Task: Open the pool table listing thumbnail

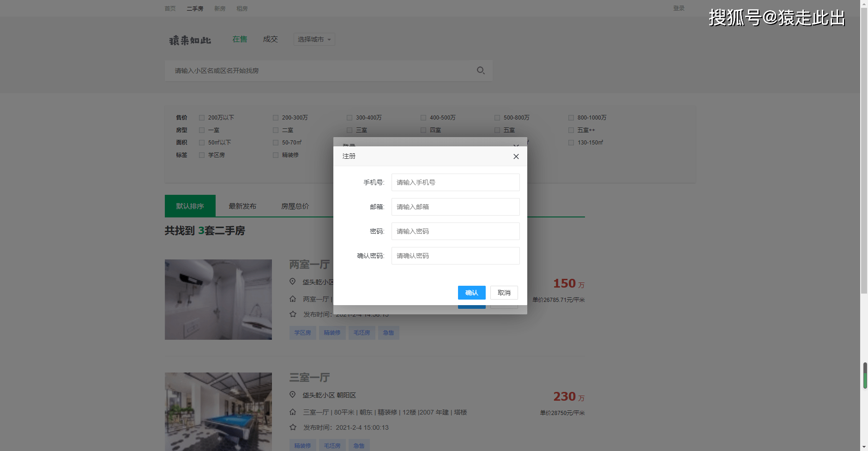Action: 218,412
